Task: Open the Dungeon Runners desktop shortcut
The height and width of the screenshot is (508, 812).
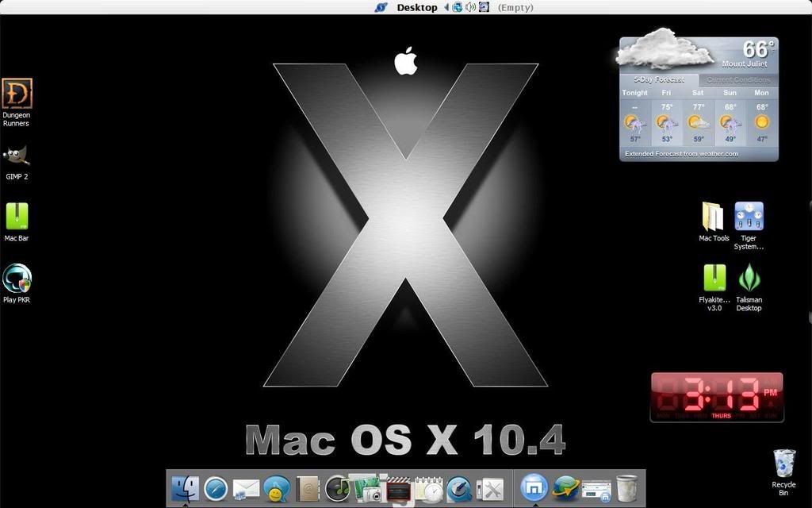Action: pyautogui.click(x=17, y=94)
